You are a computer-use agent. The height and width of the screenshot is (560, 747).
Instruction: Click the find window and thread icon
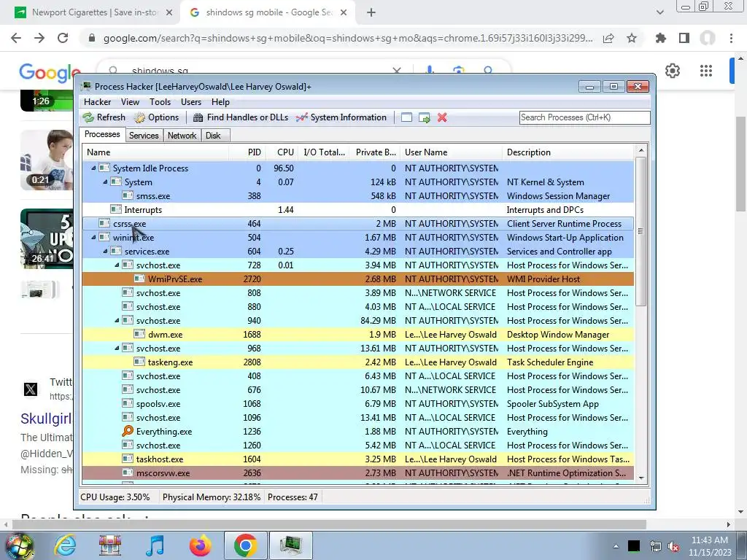424,117
